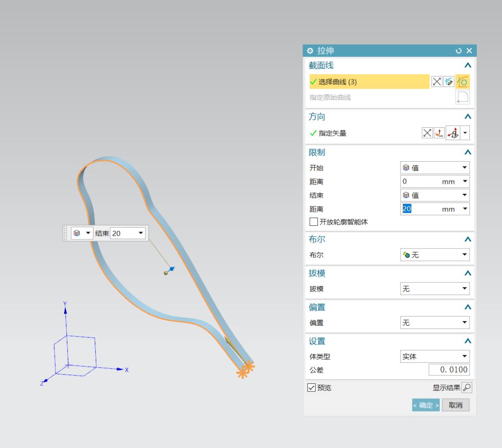Open the 拔模 dropdown set to 无
The height and width of the screenshot is (448, 502).
coord(435,289)
